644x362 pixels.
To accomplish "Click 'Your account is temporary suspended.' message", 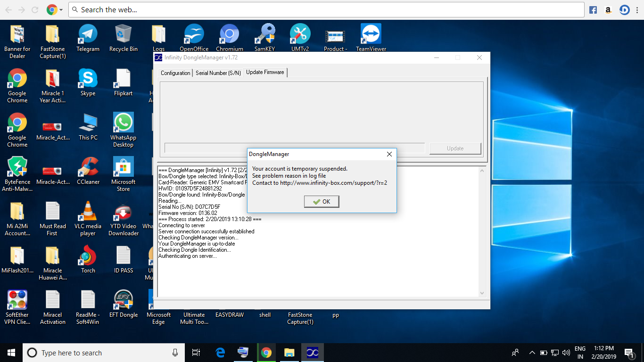I will [x=300, y=169].
